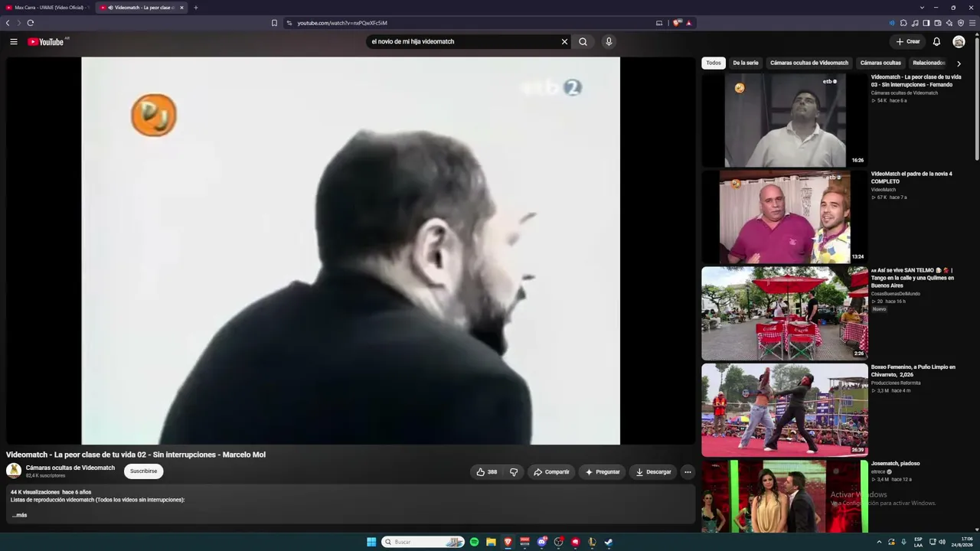Open the Cámaras ocultas de Videomatch channel avatar

point(14,471)
